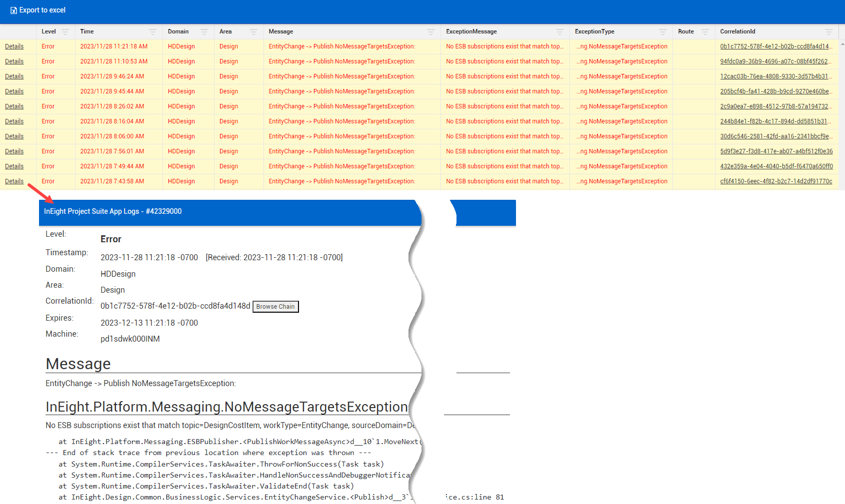Image resolution: width=845 pixels, height=504 pixels.
Task: Open Details for the 7:49:44 AM error
Action: (x=14, y=166)
